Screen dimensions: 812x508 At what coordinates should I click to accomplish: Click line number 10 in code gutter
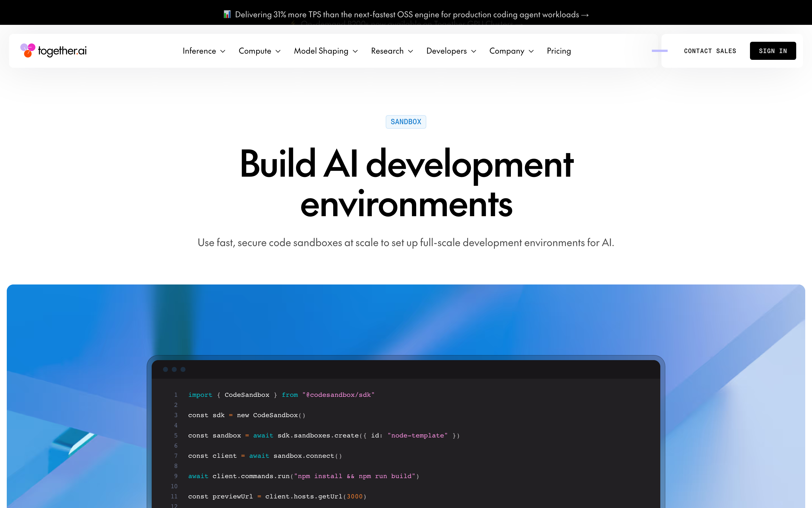(174, 486)
